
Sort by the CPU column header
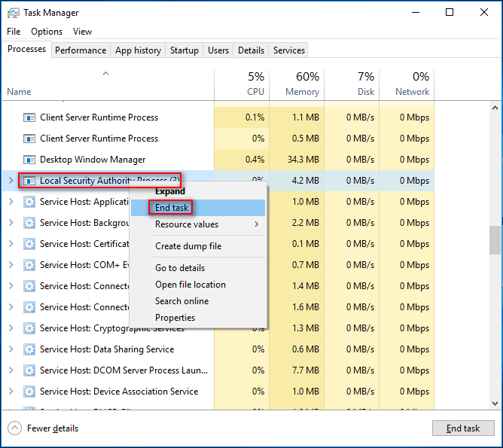(242, 85)
